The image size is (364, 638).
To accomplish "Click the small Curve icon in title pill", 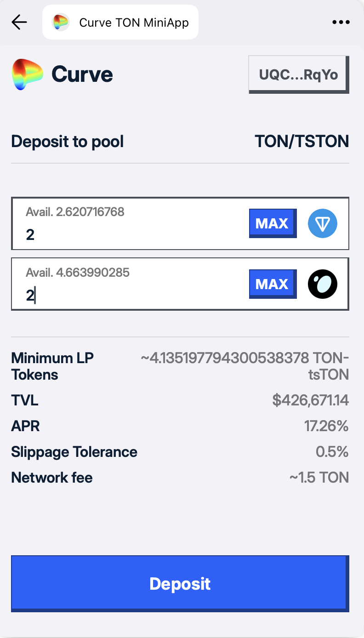I will (60, 22).
